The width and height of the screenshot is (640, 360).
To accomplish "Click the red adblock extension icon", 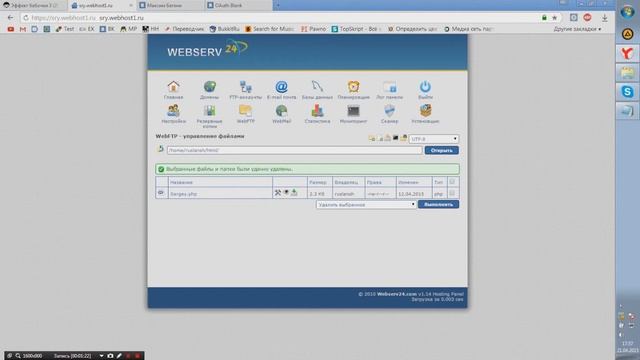I will coord(587,18).
